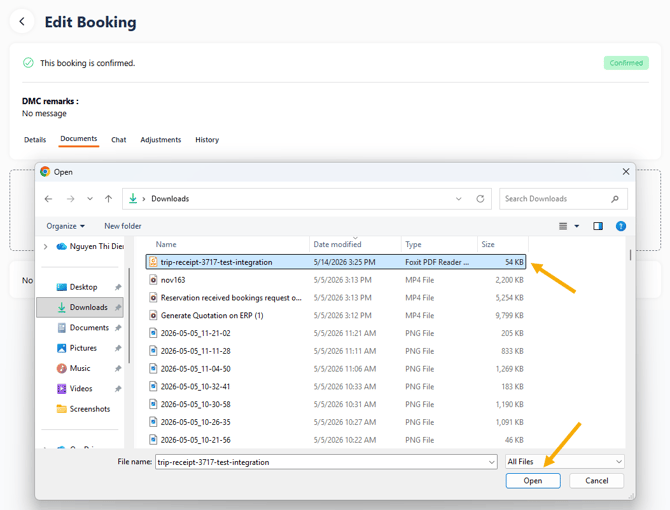Click the Cancel button

click(597, 481)
